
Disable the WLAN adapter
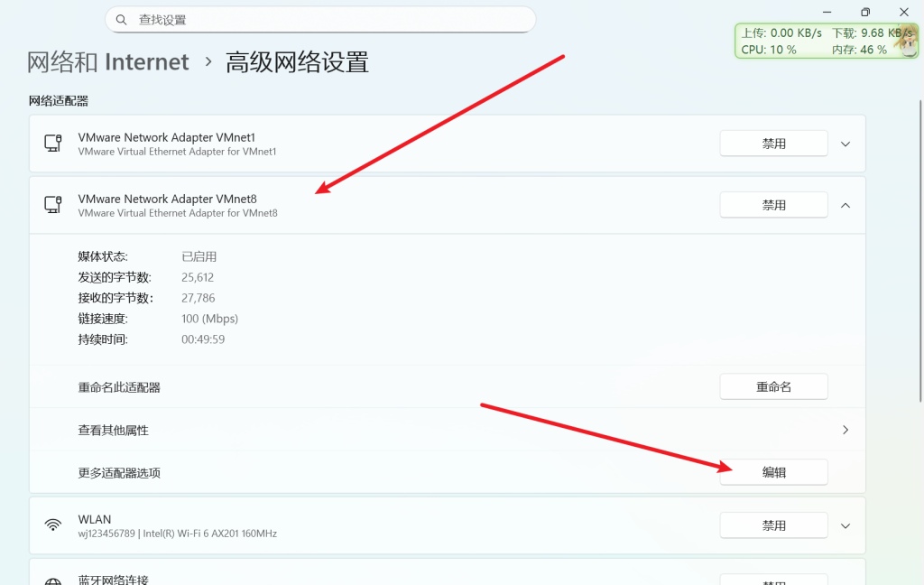(773, 525)
